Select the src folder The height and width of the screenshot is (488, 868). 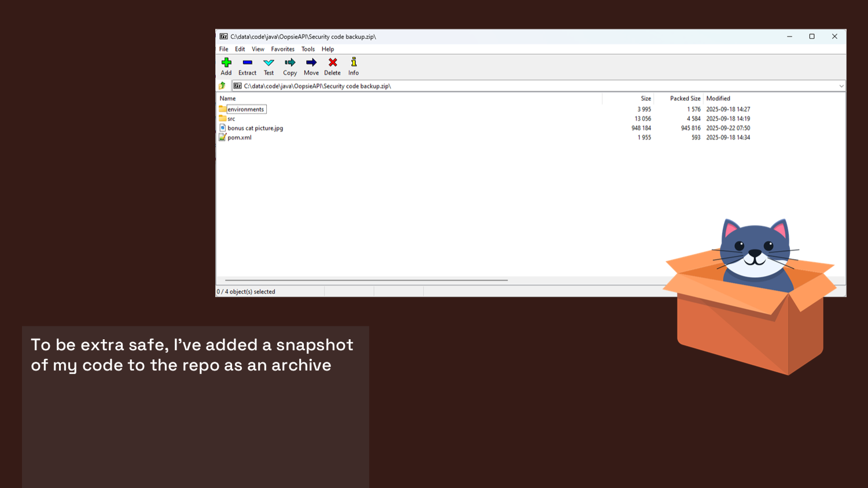click(x=231, y=119)
